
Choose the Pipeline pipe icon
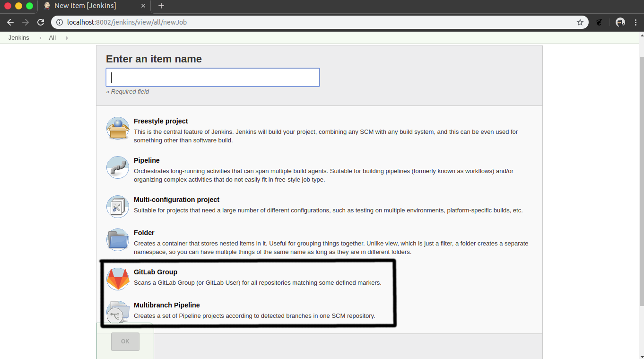pyautogui.click(x=118, y=167)
